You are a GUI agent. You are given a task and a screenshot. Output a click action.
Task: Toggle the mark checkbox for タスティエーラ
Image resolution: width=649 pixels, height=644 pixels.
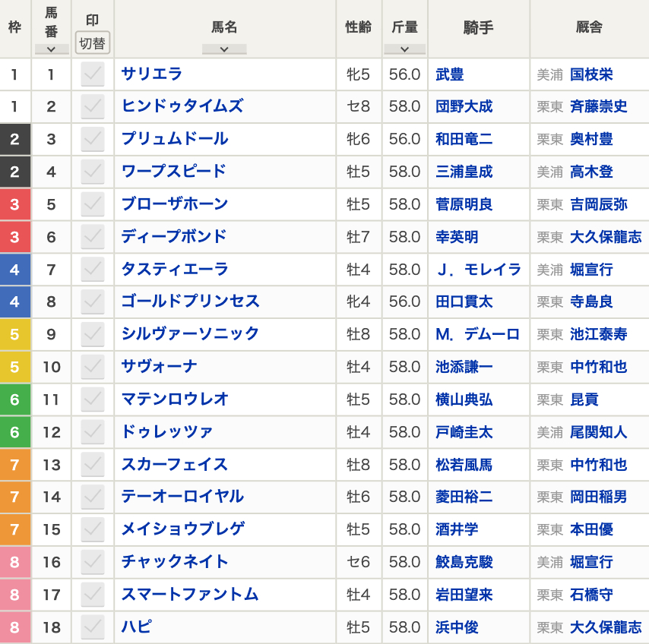point(92,270)
